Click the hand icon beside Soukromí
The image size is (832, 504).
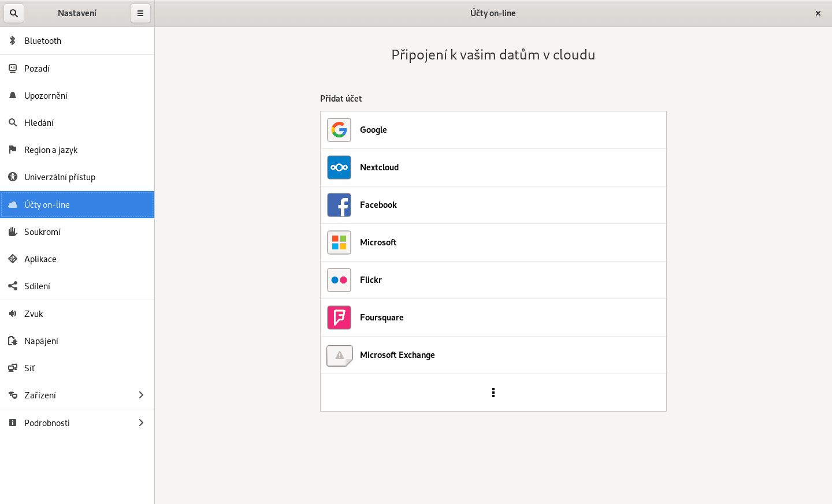coord(13,232)
